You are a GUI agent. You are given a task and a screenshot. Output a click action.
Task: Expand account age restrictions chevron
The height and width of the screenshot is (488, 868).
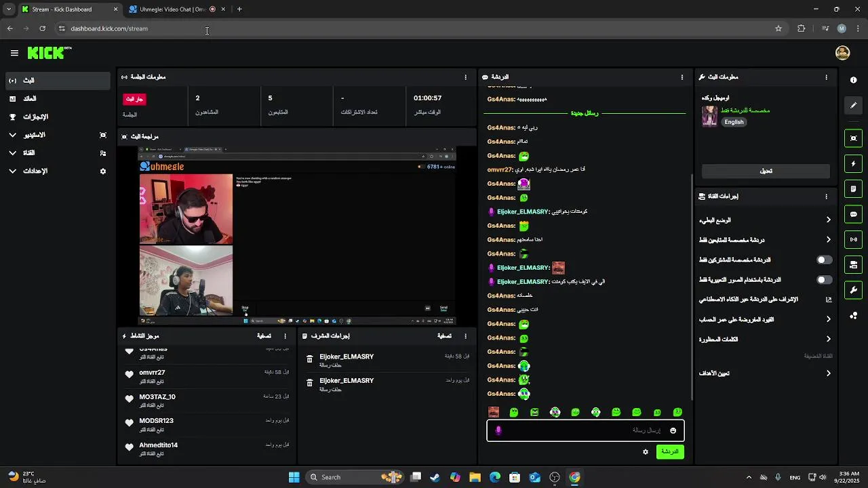tap(828, 319)
